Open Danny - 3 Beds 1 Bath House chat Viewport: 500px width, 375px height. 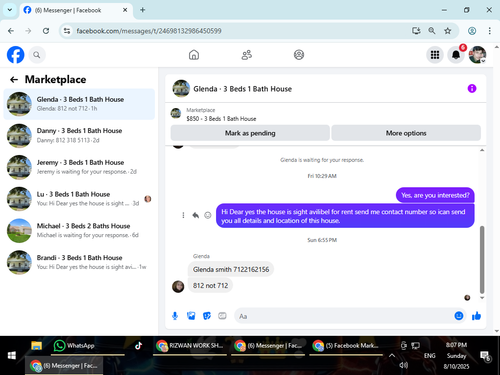click(79, 136)
